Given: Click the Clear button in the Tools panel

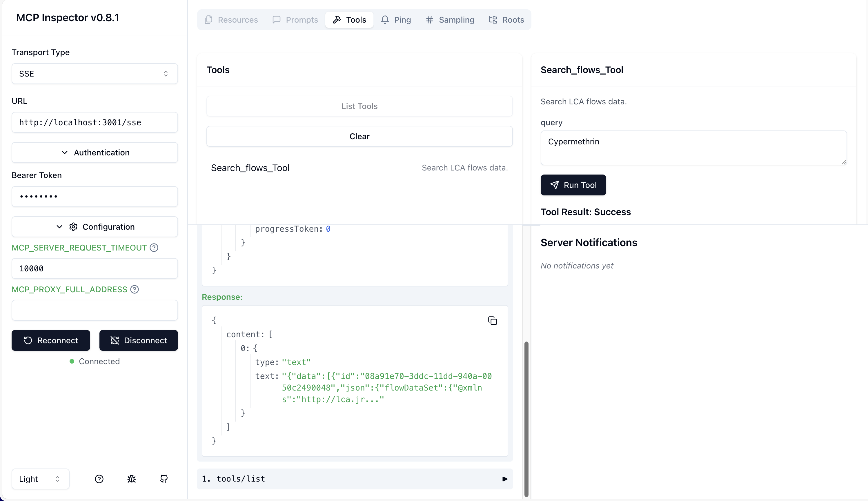Looking at the screenshot, I should 359,136.
